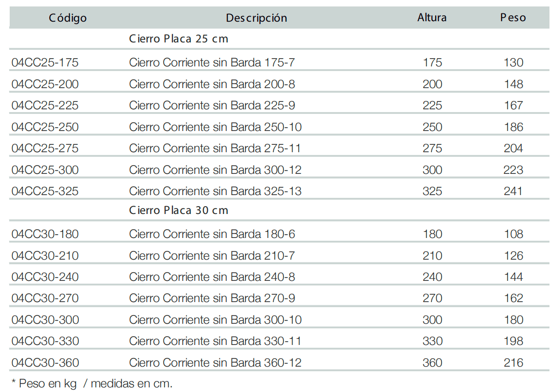Select description Cierro Corriente sin Barda 270-9
Image resolution: width=555 pixels, height=392 pixels.
pyautogui.click(x=212, y=298)
